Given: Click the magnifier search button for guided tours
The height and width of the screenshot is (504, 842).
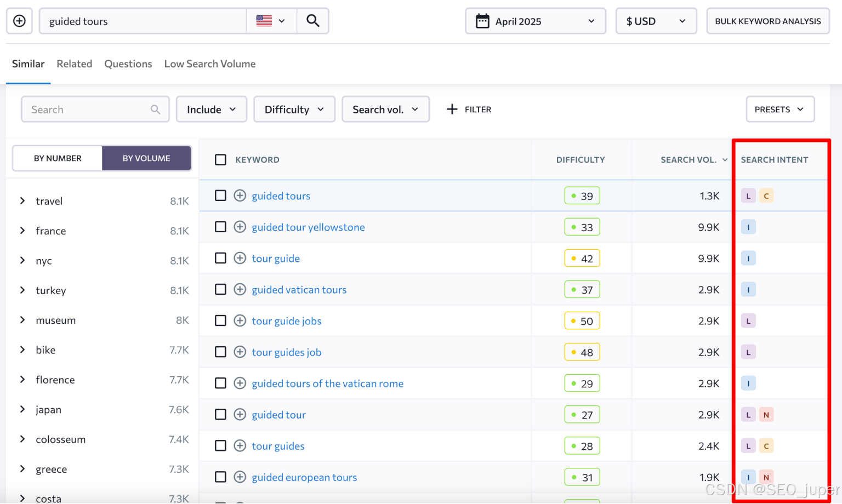Looking at the screenshot, I should tap(312, 21).
